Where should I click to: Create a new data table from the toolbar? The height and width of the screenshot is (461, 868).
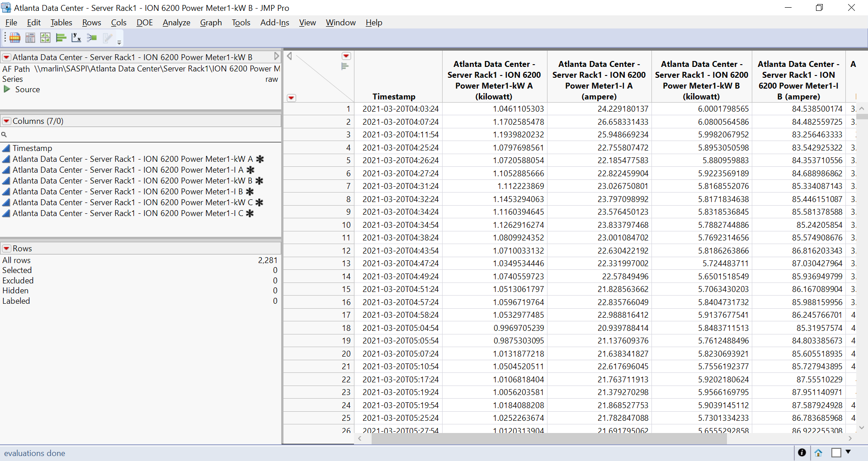(x=15, y=38)
